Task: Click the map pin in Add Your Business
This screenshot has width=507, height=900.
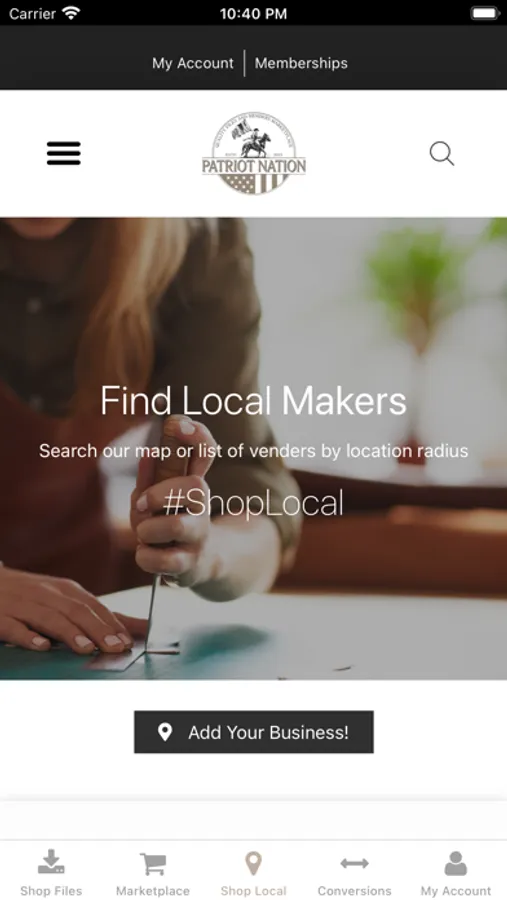Action: [165, 732]
